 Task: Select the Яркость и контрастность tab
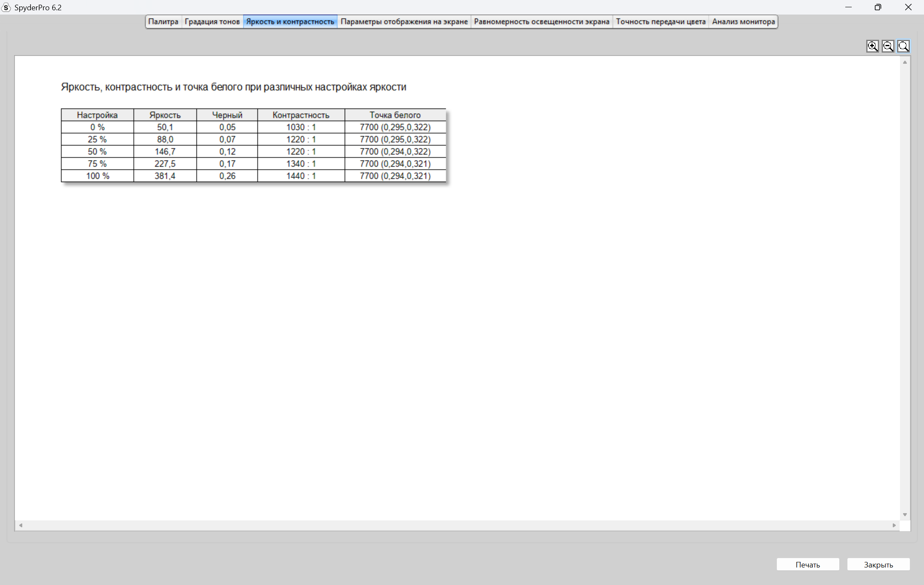[x=290, y=22]
